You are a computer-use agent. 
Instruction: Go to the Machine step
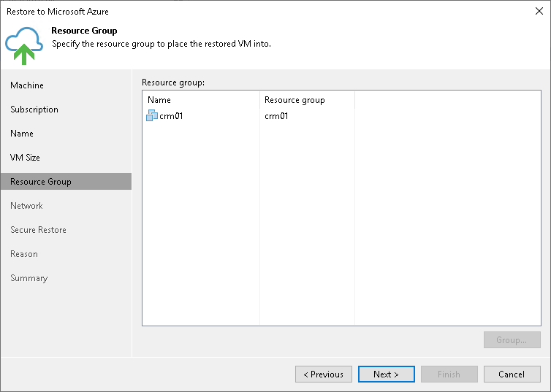(x=27, y=85)
